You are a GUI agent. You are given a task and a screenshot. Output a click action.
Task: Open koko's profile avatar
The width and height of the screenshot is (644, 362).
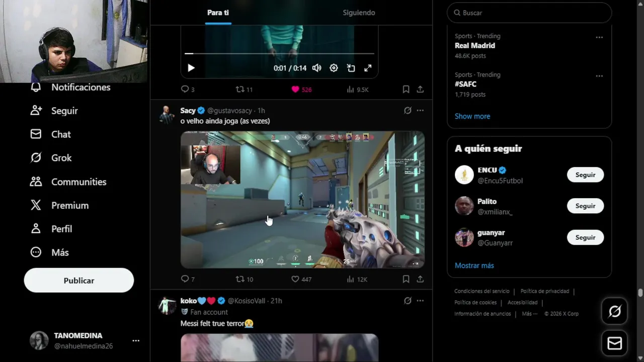(x=167, y=305)
